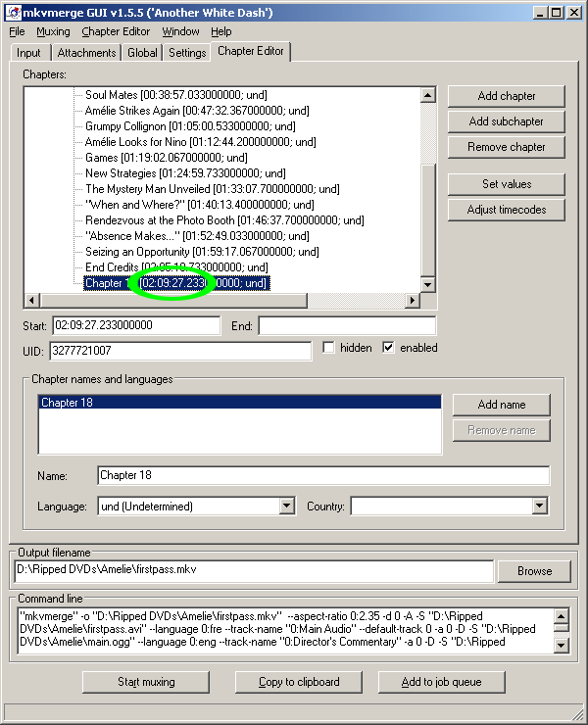Click Add to job queue button
Screen dimensions: 588x725
point(441,682)
